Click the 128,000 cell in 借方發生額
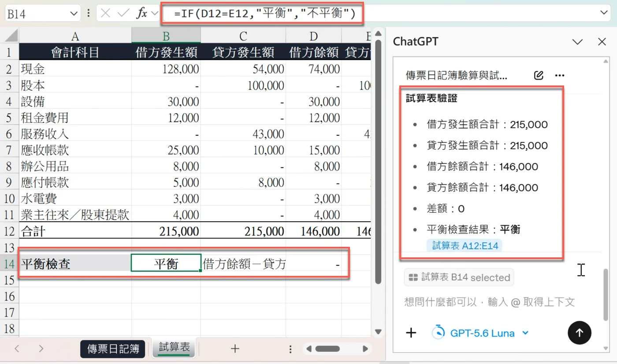This screenshot has width=617, height=364. coord(166,69)
